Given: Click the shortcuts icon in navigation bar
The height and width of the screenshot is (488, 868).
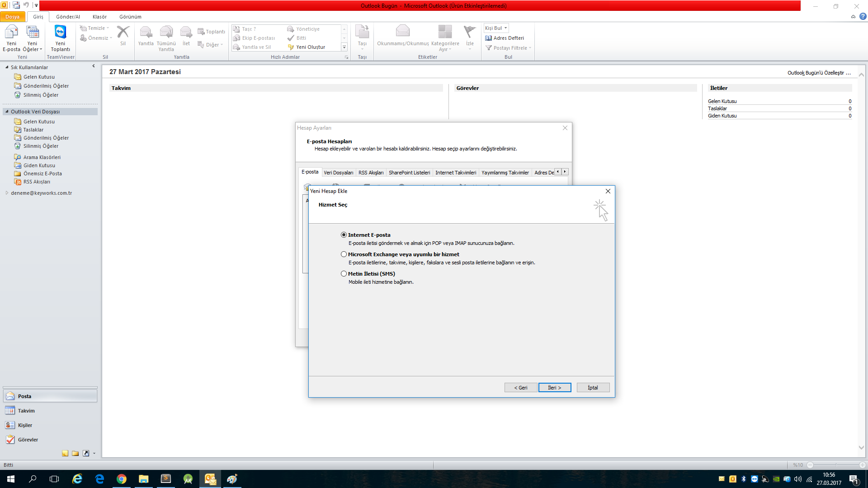Looking at the screenshot, I should coord(86,453).
